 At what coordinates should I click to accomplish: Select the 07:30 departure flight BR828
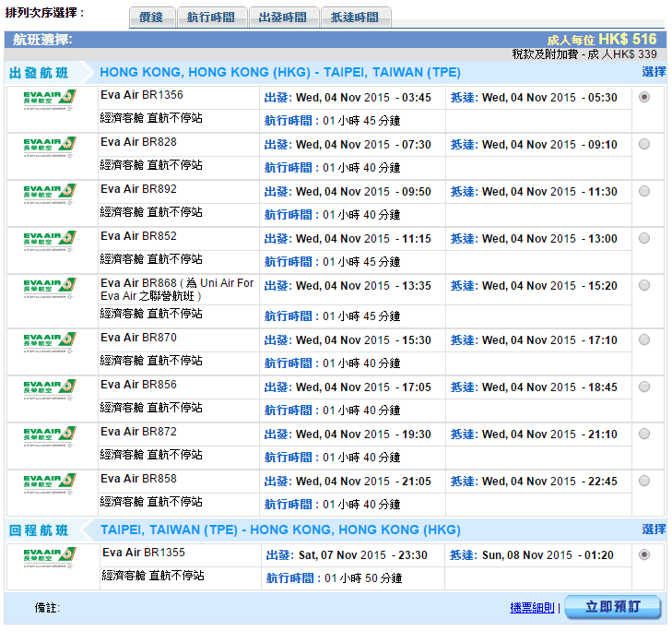[x=643, y=144]
